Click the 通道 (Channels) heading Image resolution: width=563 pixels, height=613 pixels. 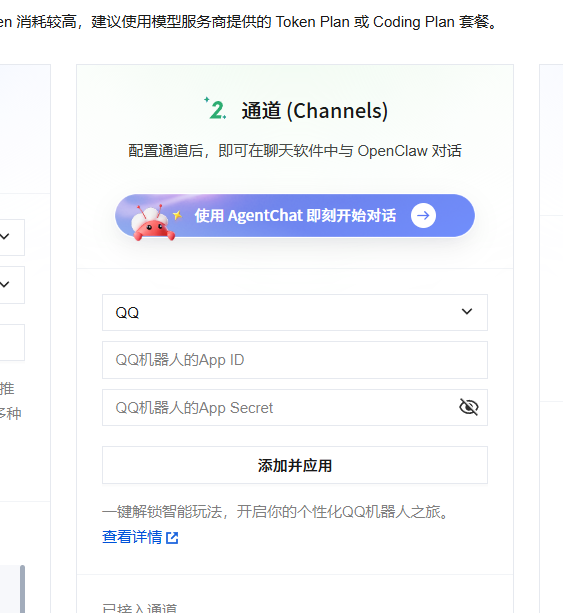315,111
